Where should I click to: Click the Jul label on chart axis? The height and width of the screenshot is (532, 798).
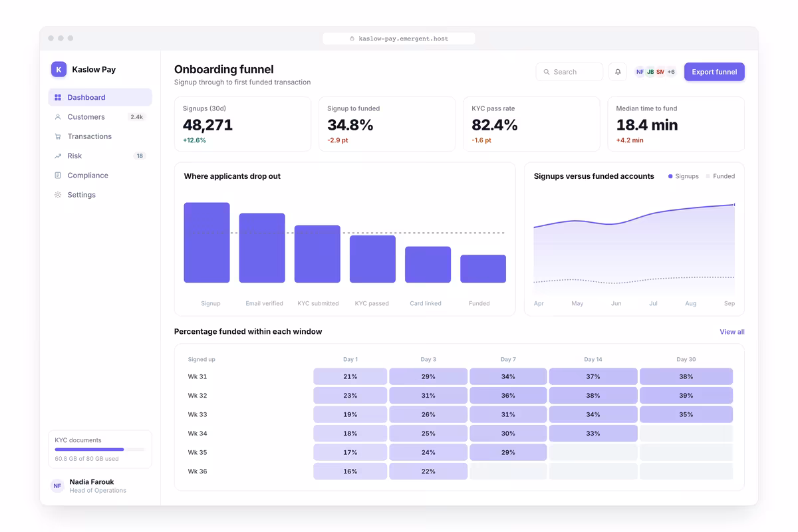click(653, 303)
